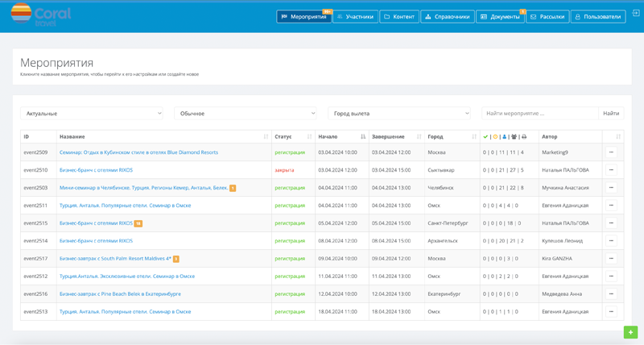The height and width of the screenshot is (345, 644).
Task: Open the Обычное type dropdown
Action: coord(246,114)
